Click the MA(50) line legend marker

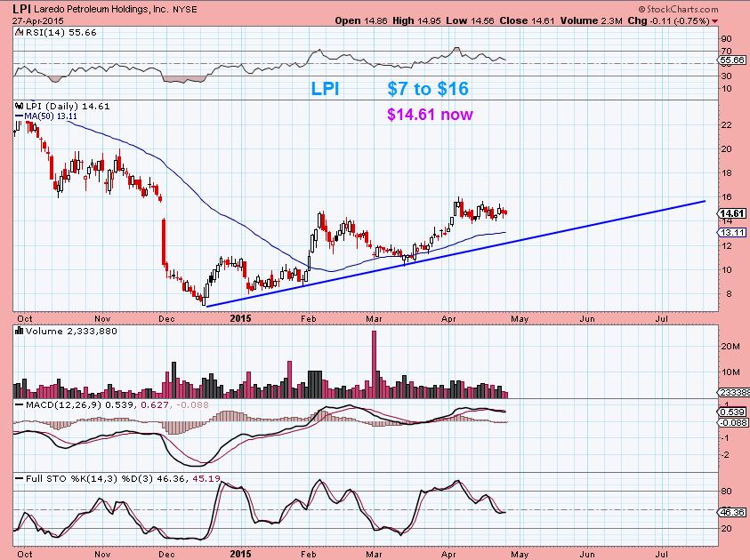pos(19,116)
